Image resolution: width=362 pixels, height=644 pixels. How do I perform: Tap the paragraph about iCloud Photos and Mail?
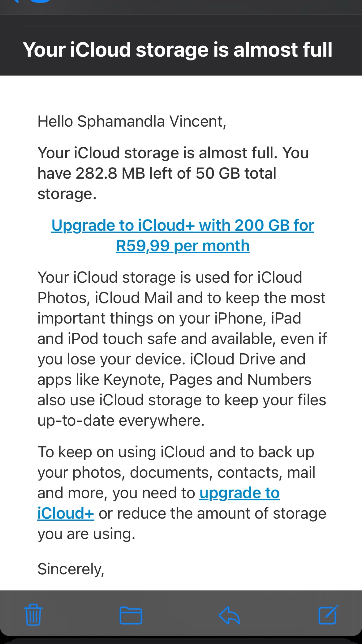(x=182, y=349)
